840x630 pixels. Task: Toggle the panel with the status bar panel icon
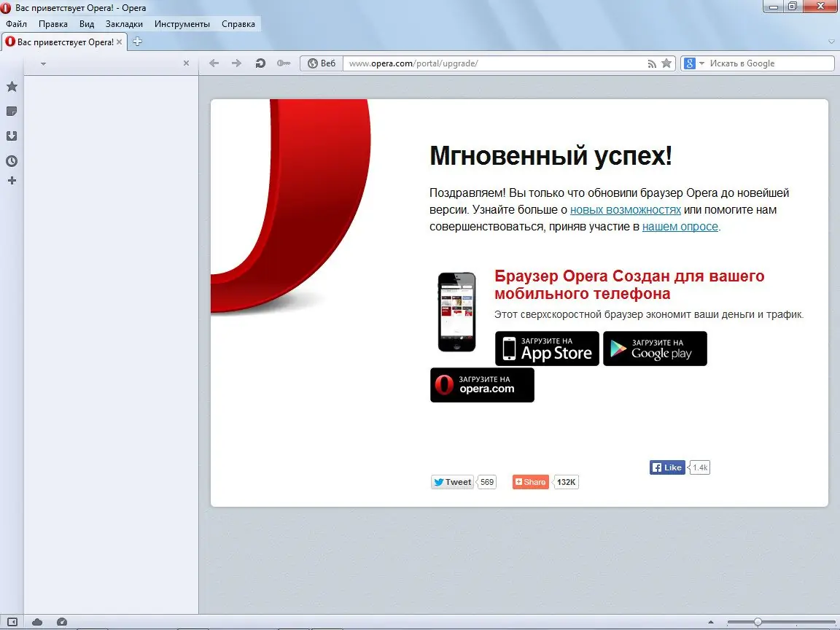pos(12,622)
